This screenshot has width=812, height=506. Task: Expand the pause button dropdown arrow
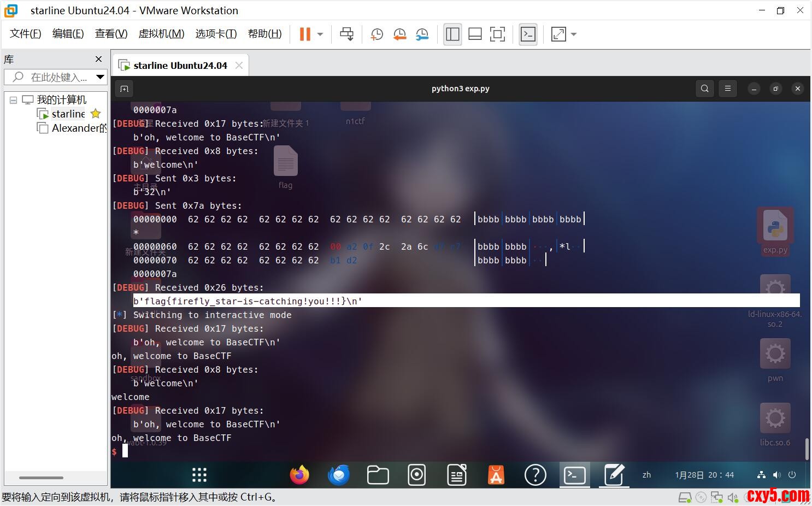tap(320, 34)
